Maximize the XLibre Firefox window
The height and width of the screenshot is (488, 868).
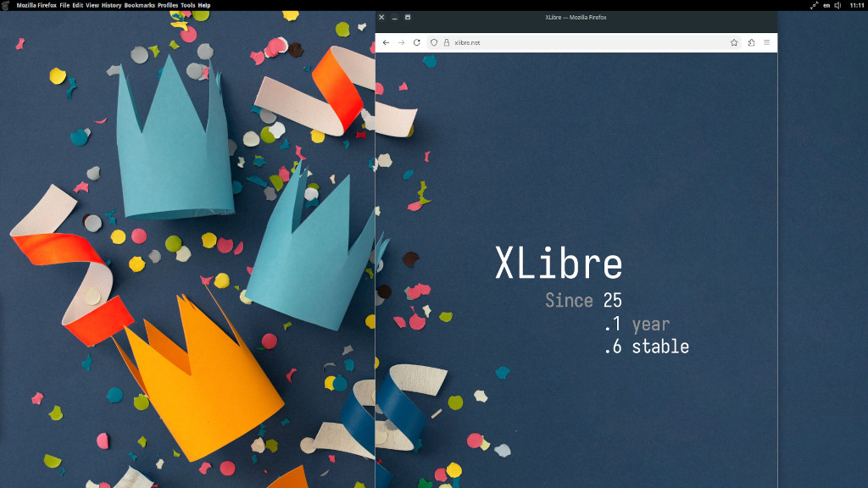pos(408,17)
